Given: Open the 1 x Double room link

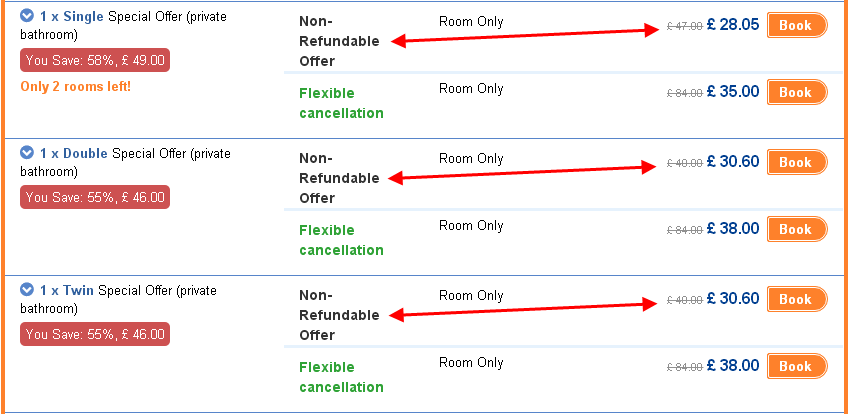Looking at the screenshot, I should [x=74, y=153].
